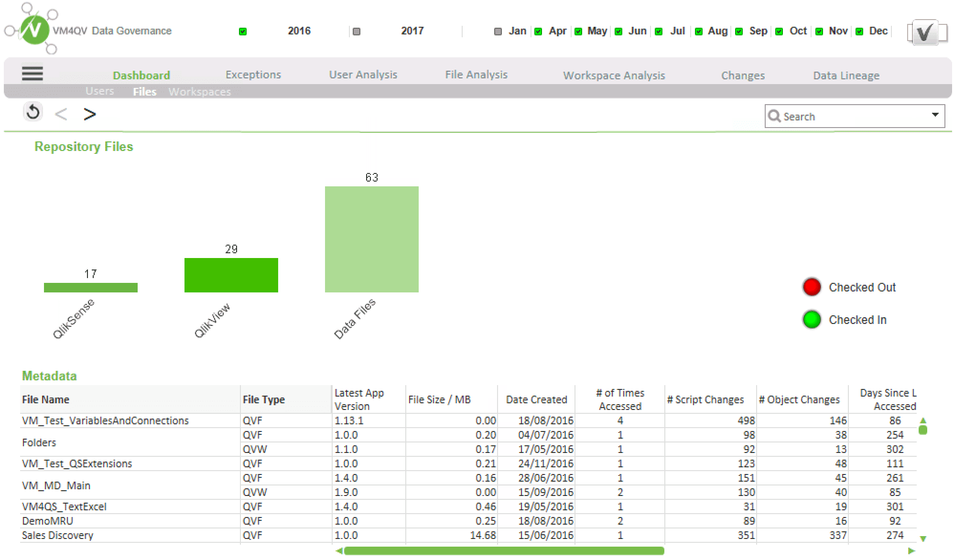Click the green Checked In indicator

(x=812, y=319)
